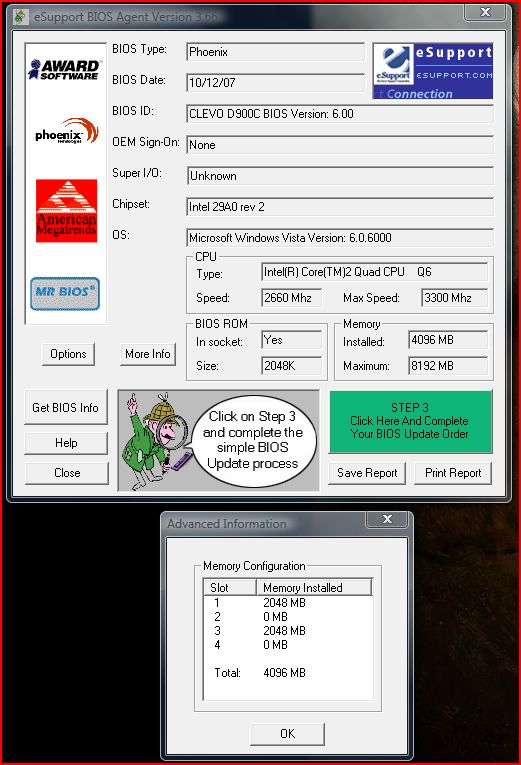Click the BIOS Type field showing Phoenix
The image size is (521, 765).
coord(275,52)
